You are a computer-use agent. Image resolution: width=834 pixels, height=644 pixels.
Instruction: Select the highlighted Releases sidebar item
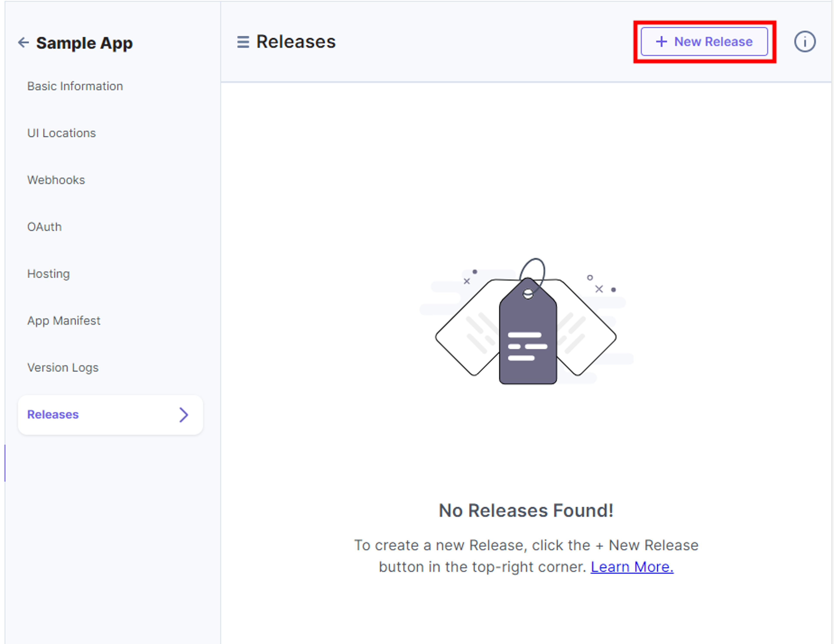tap(110, 415)
